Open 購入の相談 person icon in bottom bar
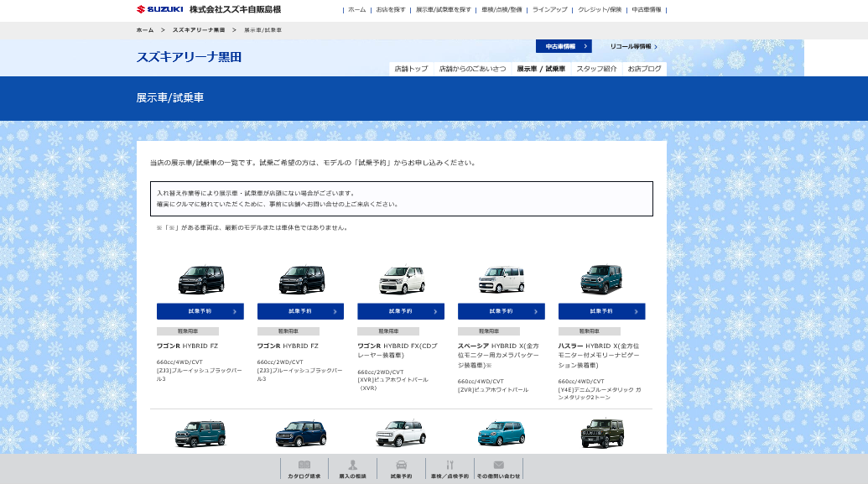This screenshot has height=484, width=868. 352,469
